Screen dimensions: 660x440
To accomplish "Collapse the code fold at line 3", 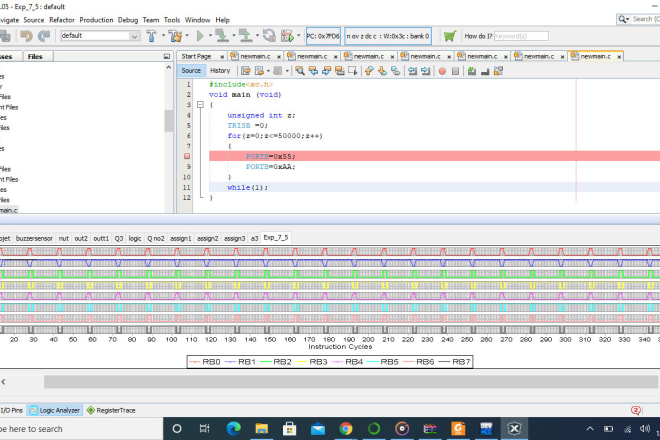I will pos(200,105).
